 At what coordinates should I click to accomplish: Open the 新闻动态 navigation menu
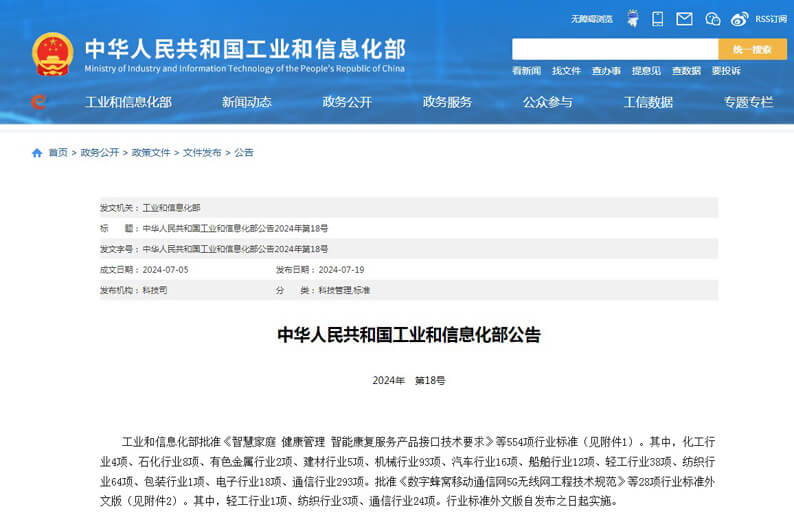(246, 102)
